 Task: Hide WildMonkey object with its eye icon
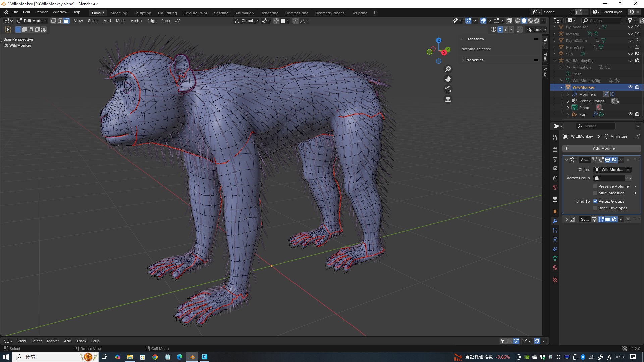pyautogui.click(x=630, y=87)
